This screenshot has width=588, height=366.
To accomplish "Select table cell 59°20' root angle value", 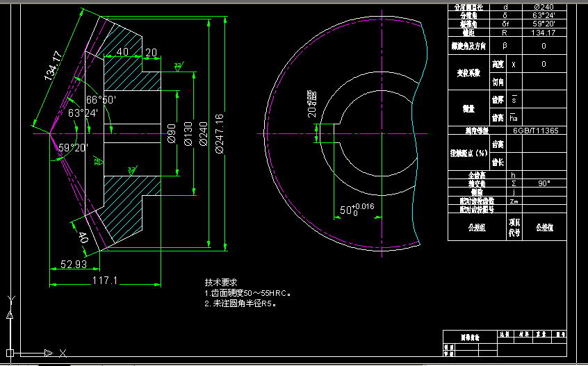I will pyautogui.click(x=544, y=24).
